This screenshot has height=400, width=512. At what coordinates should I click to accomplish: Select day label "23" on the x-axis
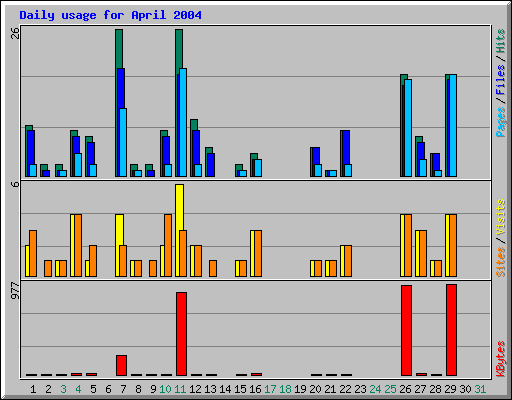point(360,389)
